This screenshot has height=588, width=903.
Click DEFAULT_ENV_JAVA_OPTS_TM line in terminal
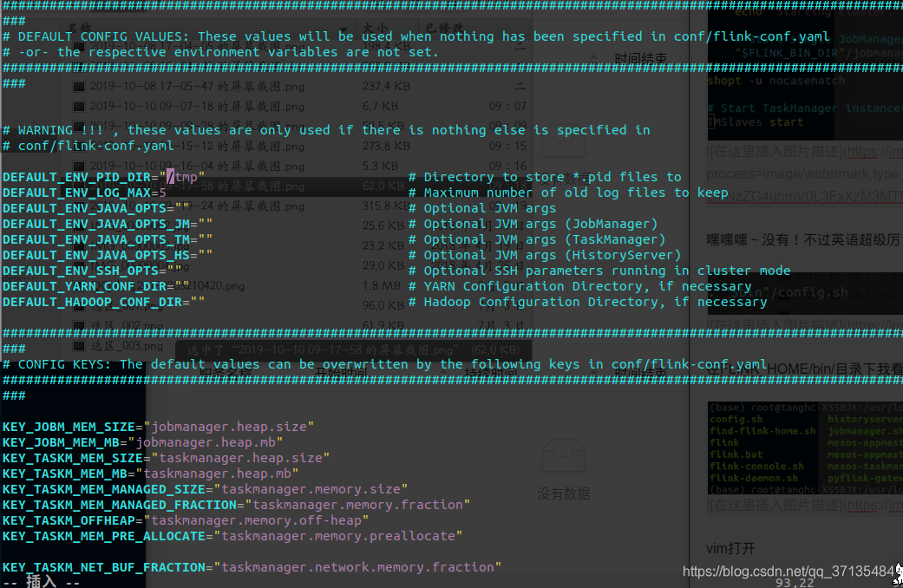[107, 239]
